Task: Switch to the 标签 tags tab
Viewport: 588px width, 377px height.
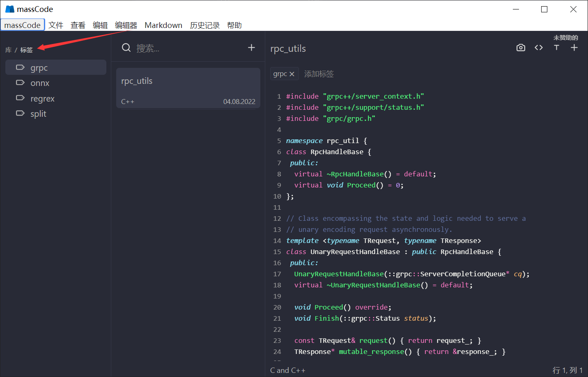Action: pos(27,50)
